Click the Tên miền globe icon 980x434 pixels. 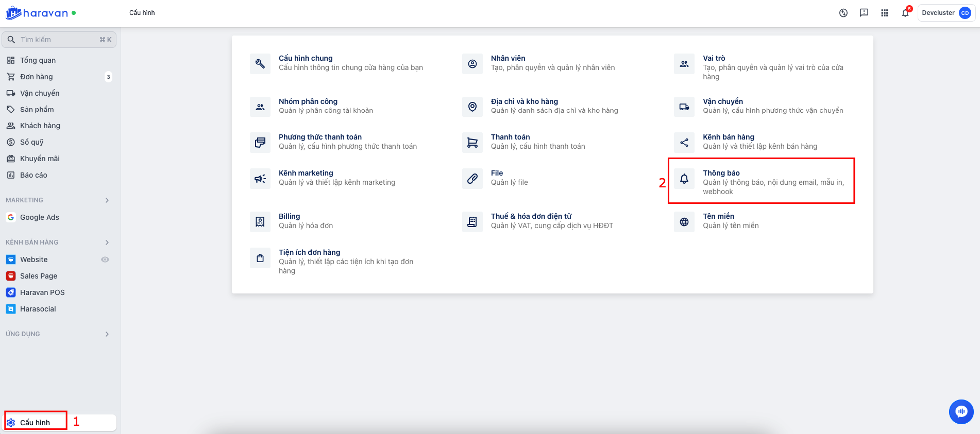pyautogui.click(x=684, y=222)
